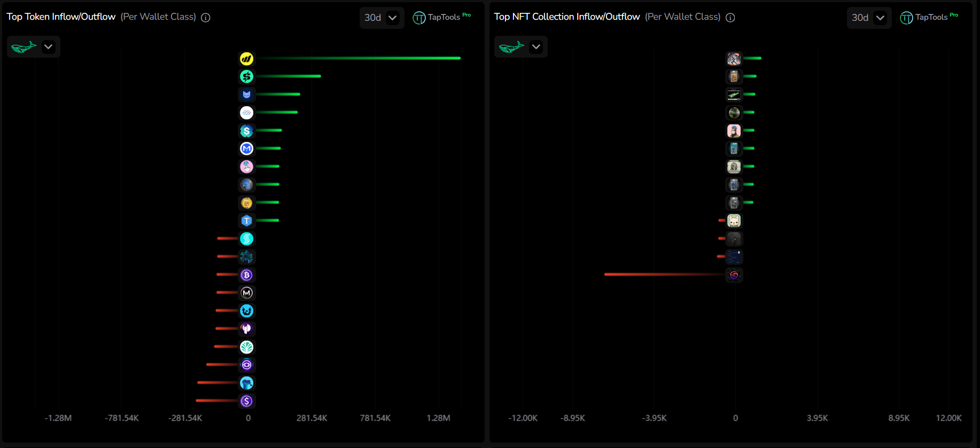This screenshot has width=980, height=448.
Task: Click the blue hexagon T token icon
Action: pyautogui.click(x=246, y=221)
